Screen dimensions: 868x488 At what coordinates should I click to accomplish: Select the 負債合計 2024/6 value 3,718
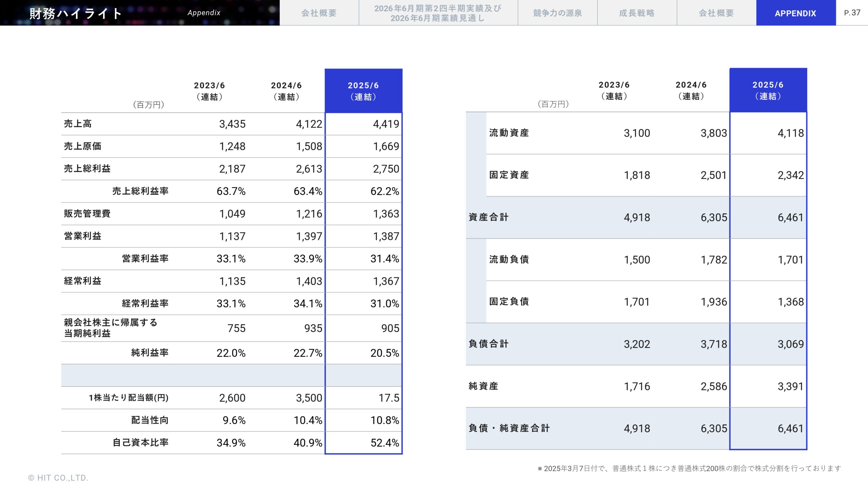[714, 344]
